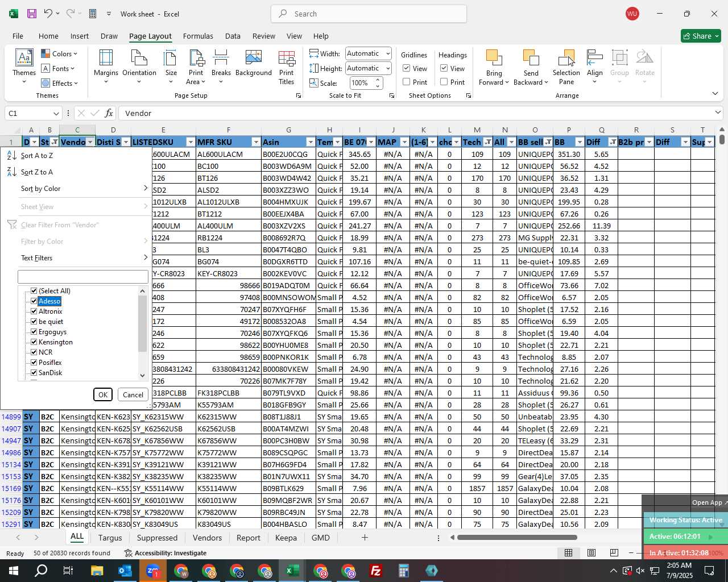Toggle Gridlines Print checkbox
Viewport: 728px width, 582px height.
[407, 82]
